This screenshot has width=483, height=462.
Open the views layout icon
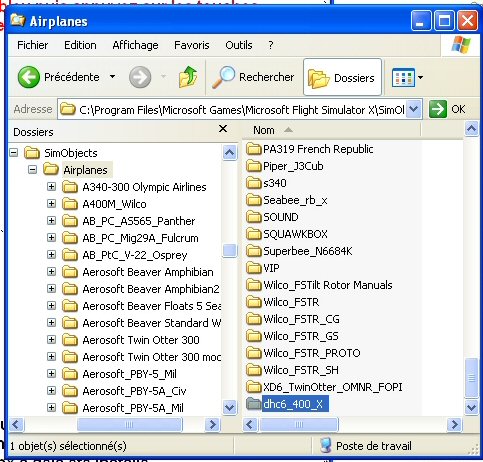tap(403, 78)
